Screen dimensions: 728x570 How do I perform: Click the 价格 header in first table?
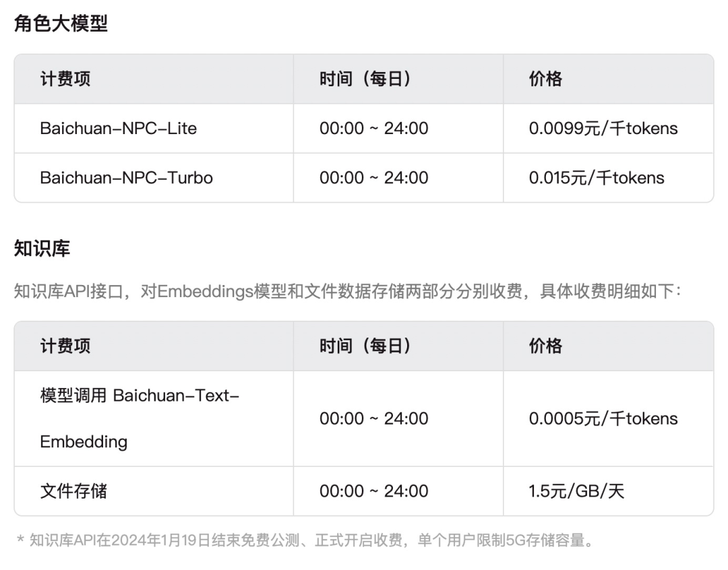[x=608, y=79]
